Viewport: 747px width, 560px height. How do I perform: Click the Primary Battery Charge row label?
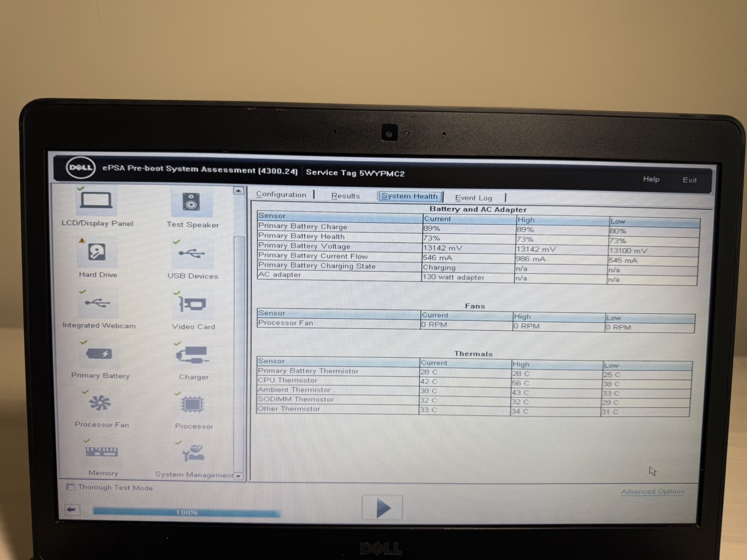click(303, 226)
